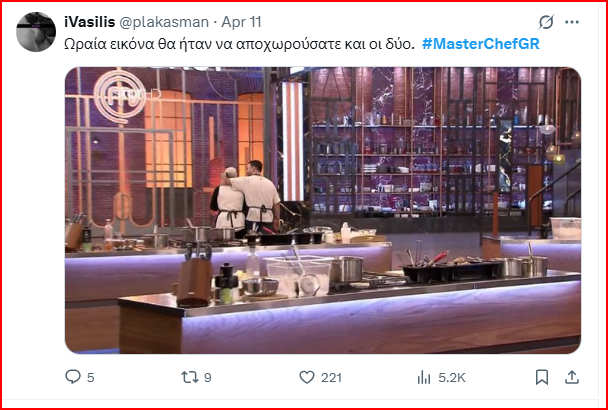This screenshot has height=410, width=608.
Task: Click the iVasilis display name
Action: [x=90, y=22]
